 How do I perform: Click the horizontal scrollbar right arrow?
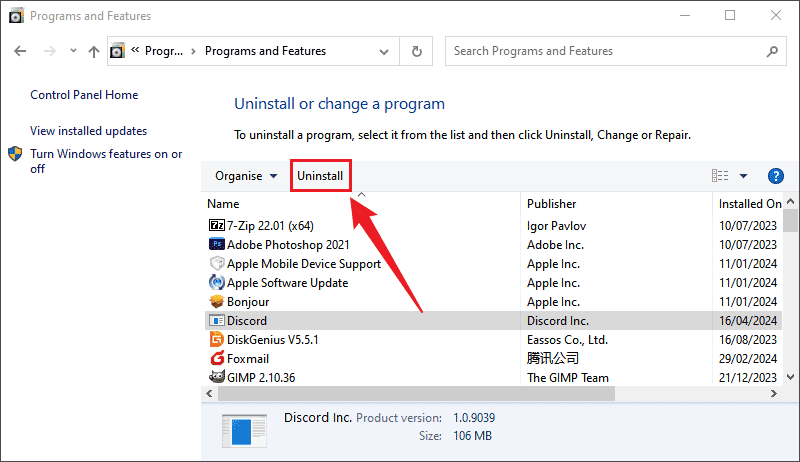774,393
